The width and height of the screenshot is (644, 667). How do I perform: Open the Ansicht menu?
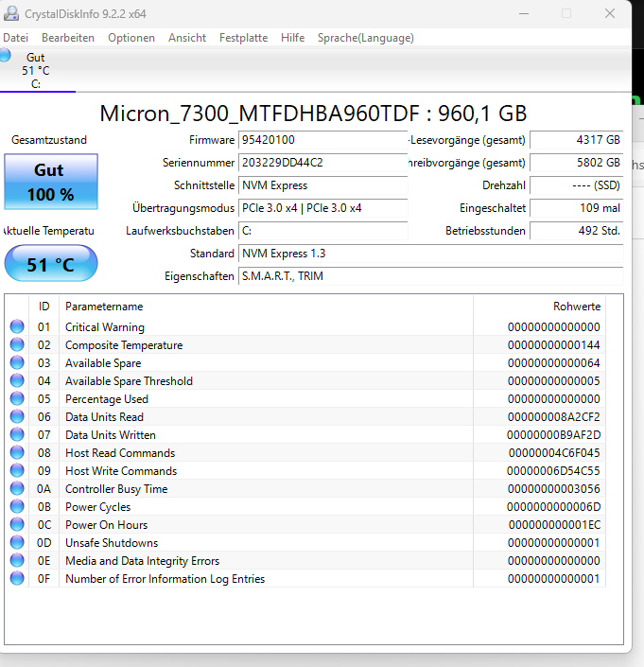point(187,38)
